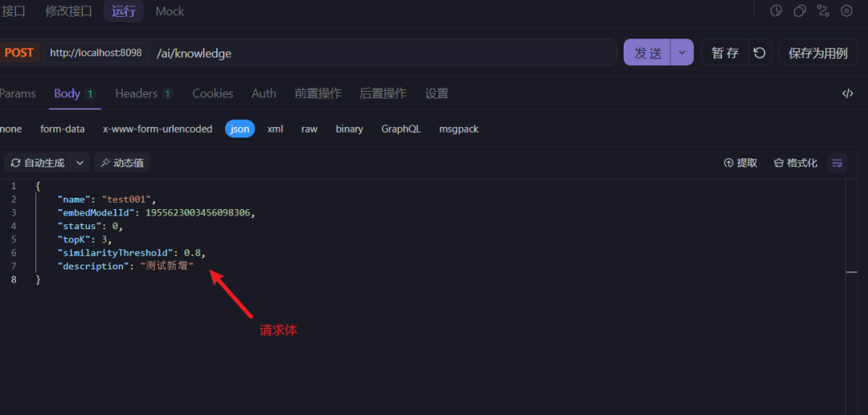
Task: Click the /ai/knowledge path field
Action: (x=385, y=53)
